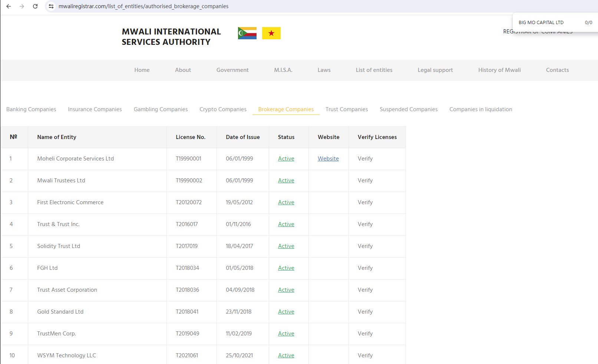Verify license for FGH Ltd
Screen dimensions: 598x364
tap(365, 268)
